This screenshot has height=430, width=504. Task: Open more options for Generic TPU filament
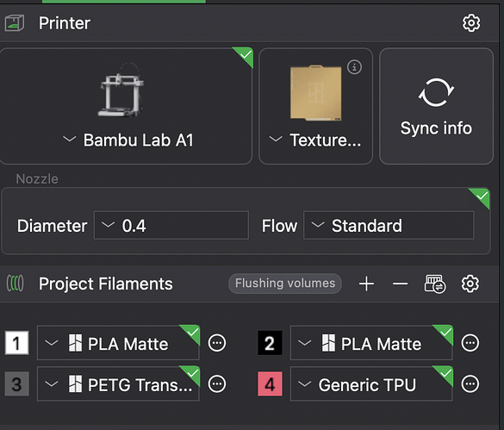point(470,384)
